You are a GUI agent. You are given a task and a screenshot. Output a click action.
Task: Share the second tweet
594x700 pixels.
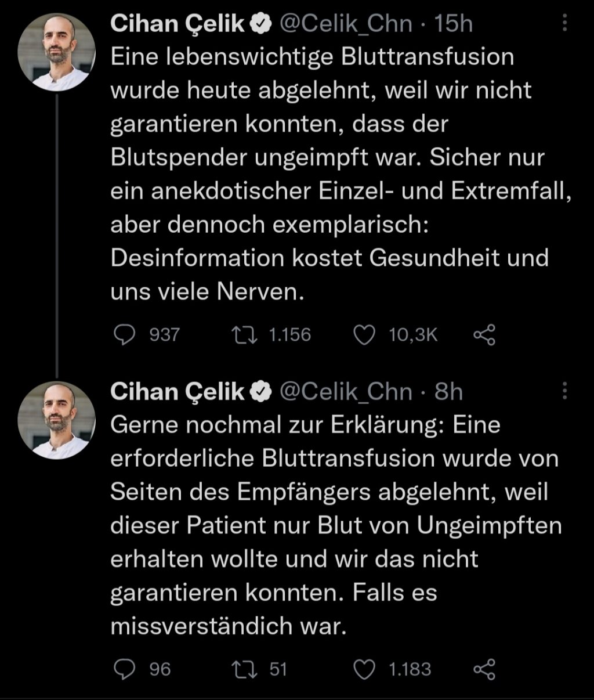point(484,669)
